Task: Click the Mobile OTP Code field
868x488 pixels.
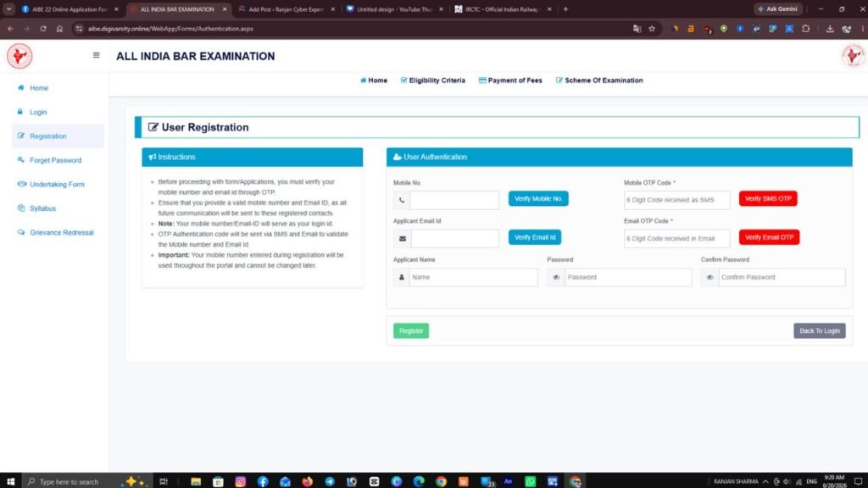Action: coord(676,200)
